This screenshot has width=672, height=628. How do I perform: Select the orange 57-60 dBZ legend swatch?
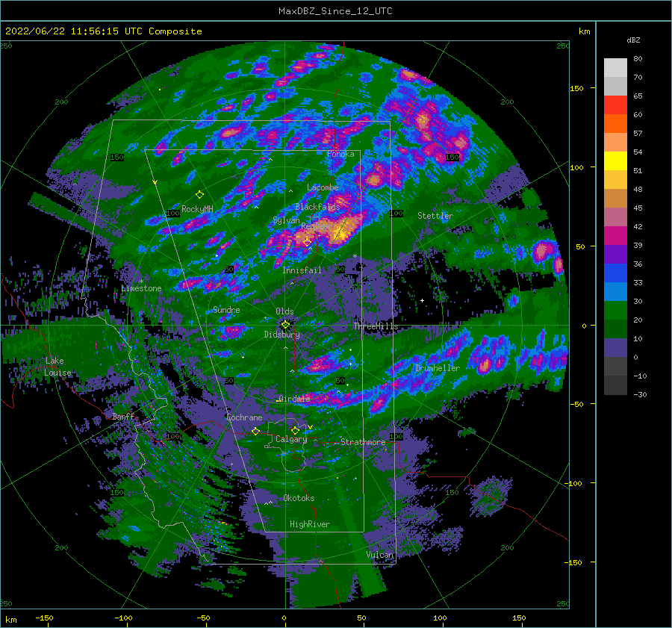[x=615, y=124]
